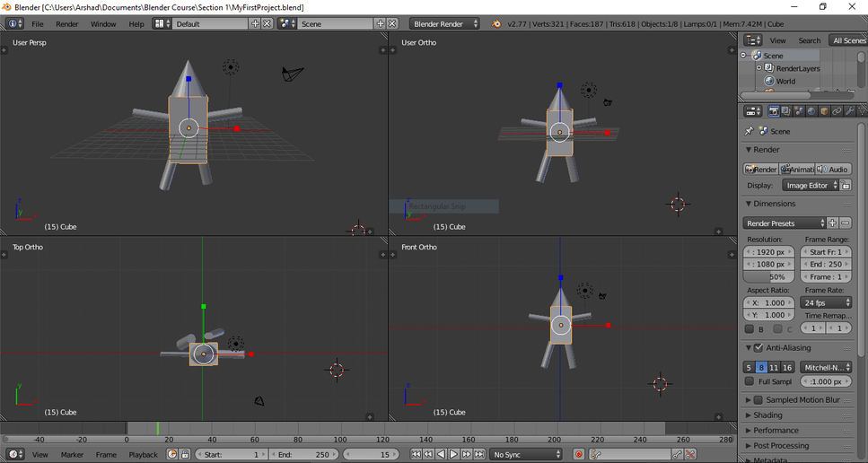Open the Modifiers wrench icon tab

849,111
